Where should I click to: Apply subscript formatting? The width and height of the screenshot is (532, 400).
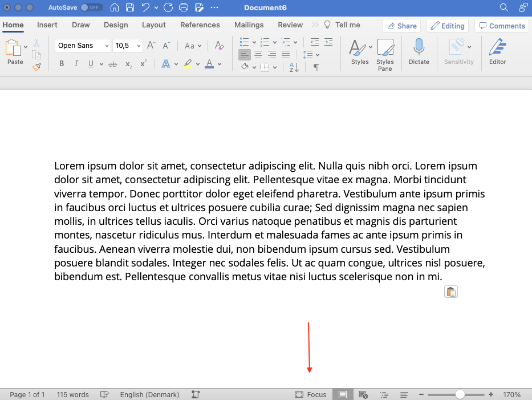pos(129,64)
